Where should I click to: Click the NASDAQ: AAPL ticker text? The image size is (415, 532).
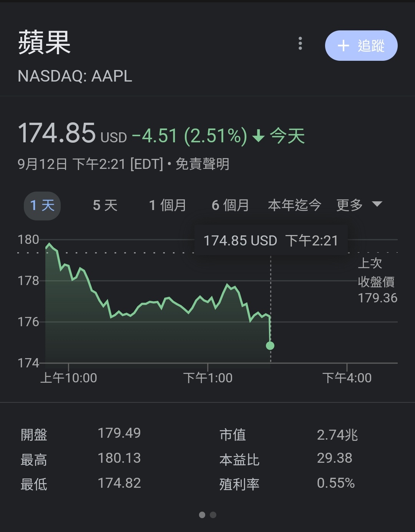click(x=75, y=76)
